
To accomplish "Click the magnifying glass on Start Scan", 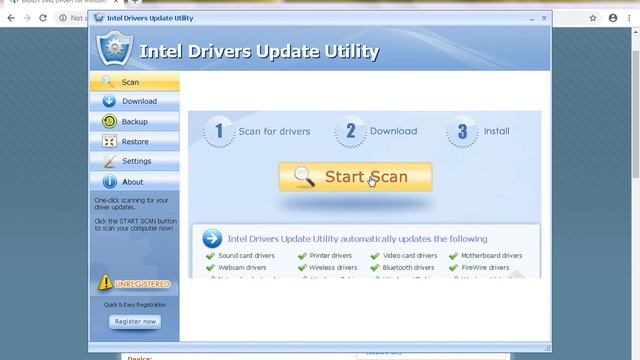I will tap(304, 177).
